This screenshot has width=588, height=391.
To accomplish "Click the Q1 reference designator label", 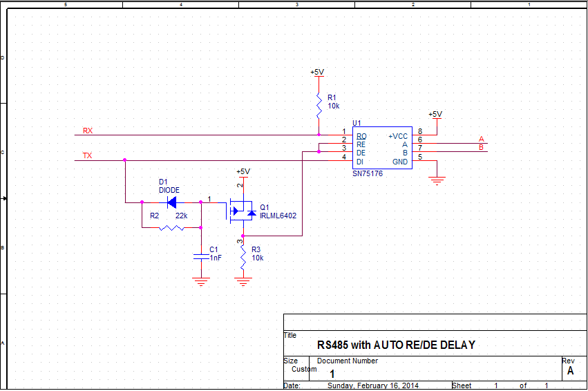I will (265, 207).
